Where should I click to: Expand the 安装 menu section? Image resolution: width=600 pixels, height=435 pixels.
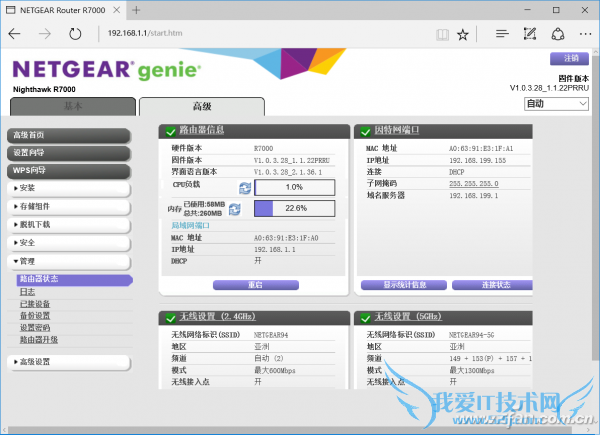point(69,188)
